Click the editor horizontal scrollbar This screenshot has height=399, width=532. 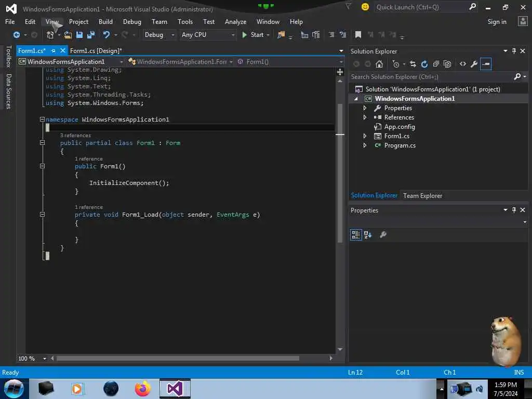178,358
